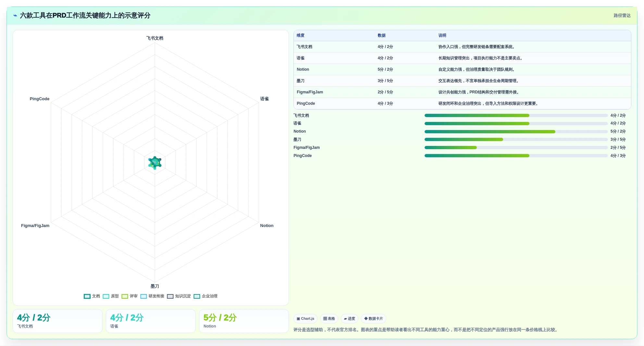
Task: Toggle the 文档 dataset in the radar legend
Action: 92,296
